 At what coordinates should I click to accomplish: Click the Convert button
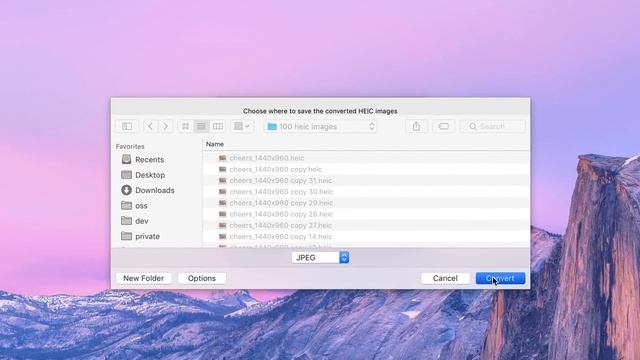tap(500, 278)
